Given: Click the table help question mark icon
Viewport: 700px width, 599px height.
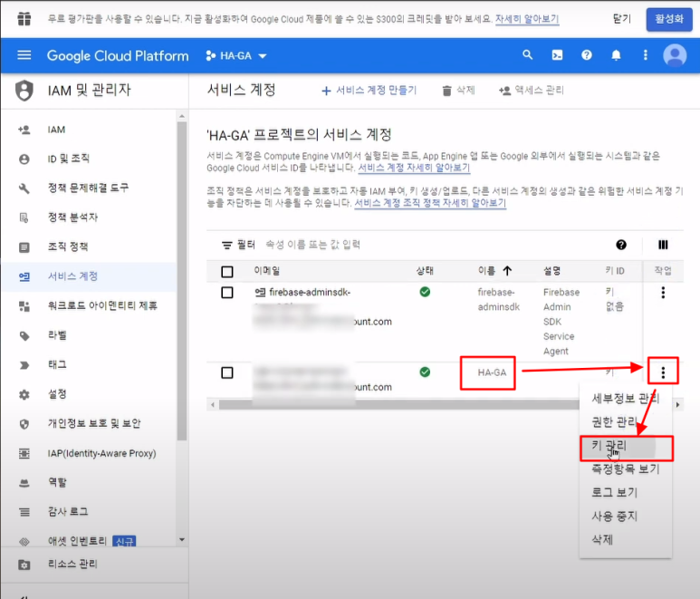Looking at the screenshot, I should [621, 245].
